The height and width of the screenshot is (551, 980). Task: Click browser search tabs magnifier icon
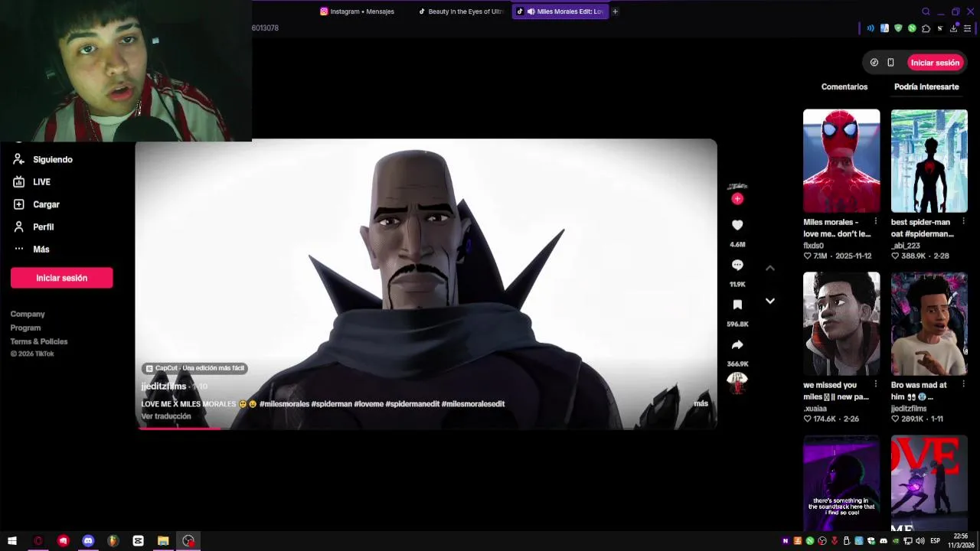[x=926, y=11]
